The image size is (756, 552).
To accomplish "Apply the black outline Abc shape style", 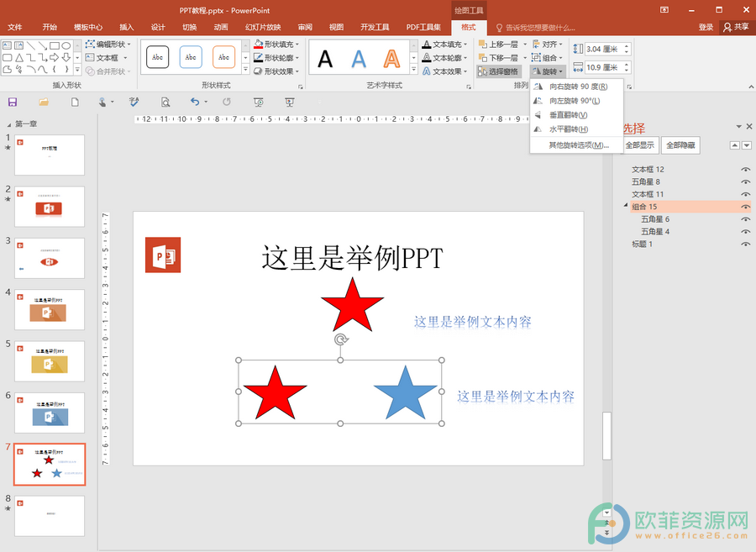I will [158, 57].
